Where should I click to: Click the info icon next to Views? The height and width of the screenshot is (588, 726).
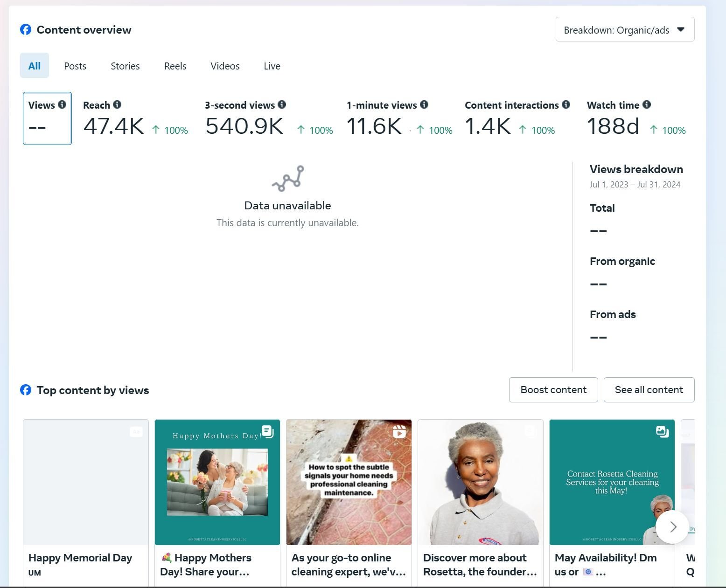[62, 105]
